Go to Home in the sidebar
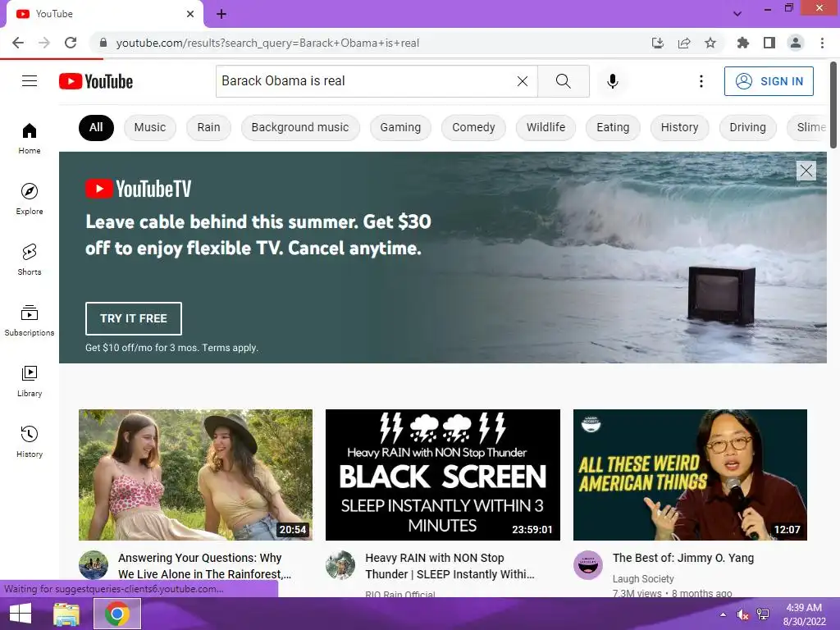 click(30, 138)
